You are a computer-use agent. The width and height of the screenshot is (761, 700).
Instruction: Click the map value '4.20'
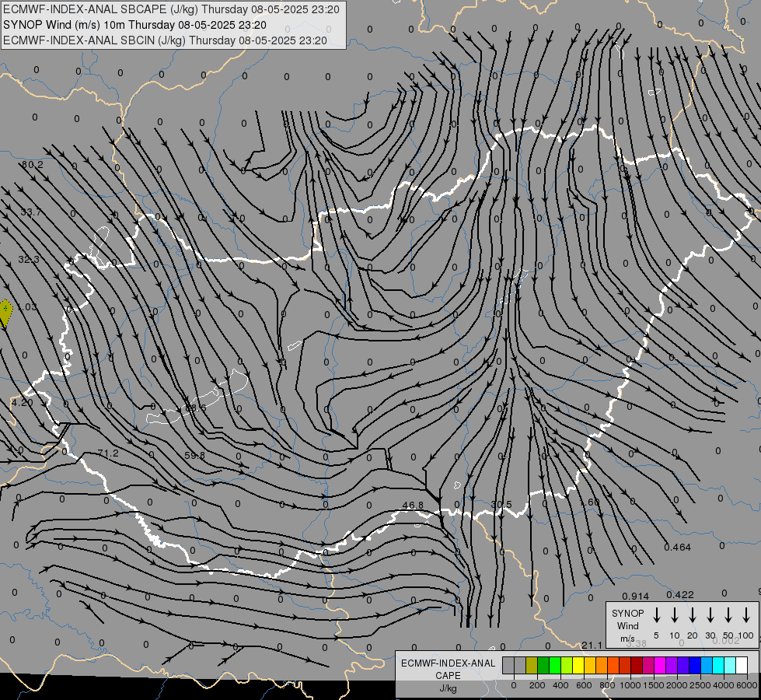[23, 403]
